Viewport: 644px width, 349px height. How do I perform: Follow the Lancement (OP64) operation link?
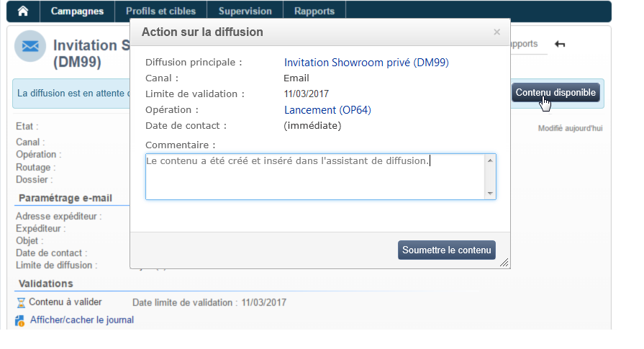point(327,110)
